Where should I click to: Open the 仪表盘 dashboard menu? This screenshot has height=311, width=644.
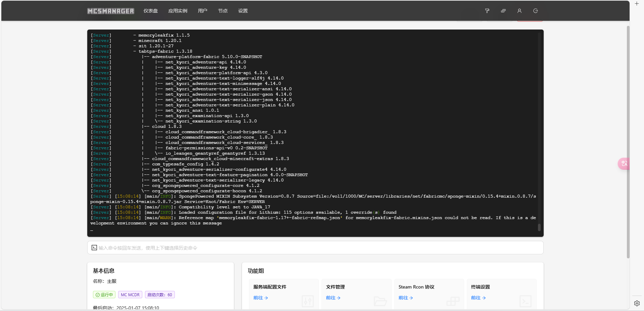[x=151, y=11]
